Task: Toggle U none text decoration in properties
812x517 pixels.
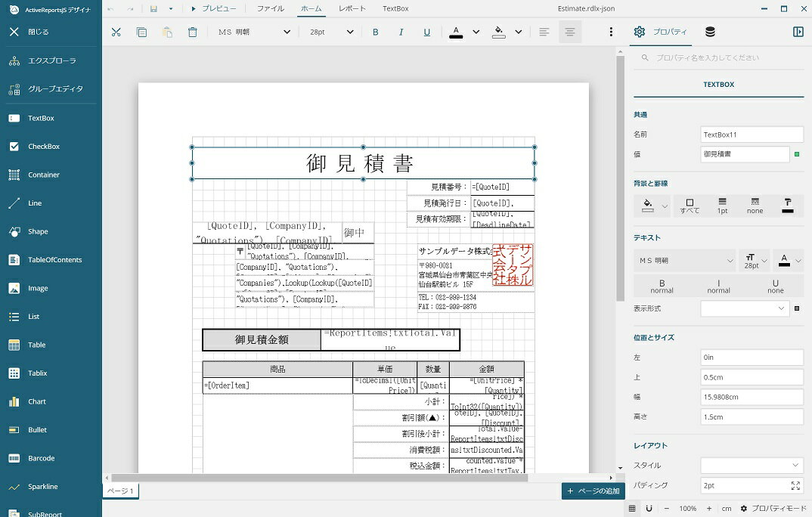Action: click(x=775, y=286)
